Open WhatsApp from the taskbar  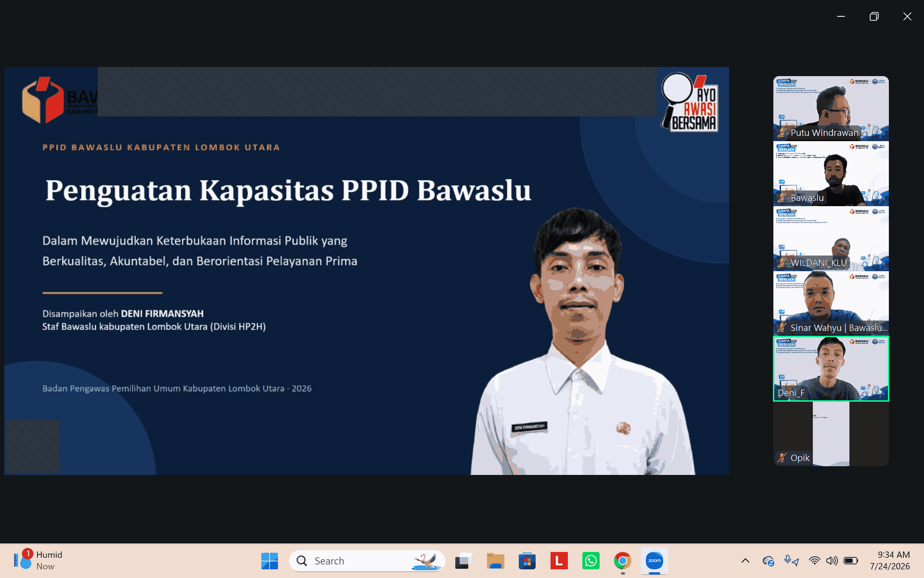590,561
